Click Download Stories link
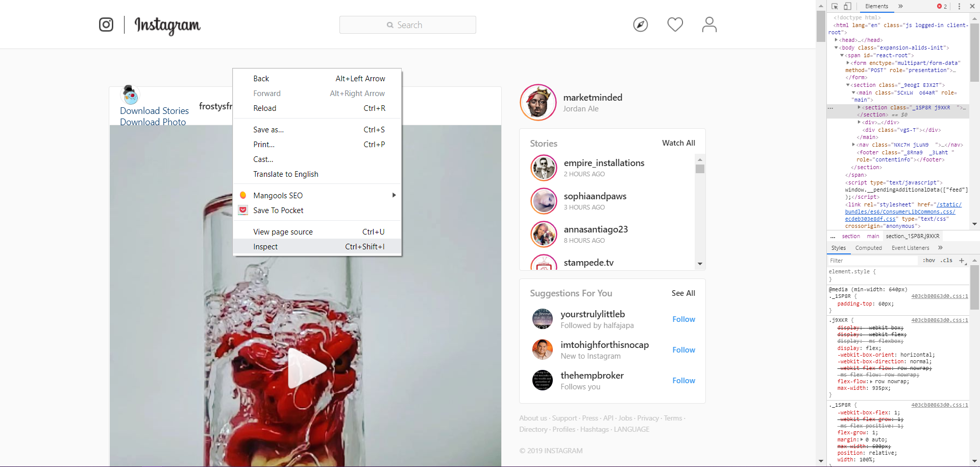 click(154, 111)
